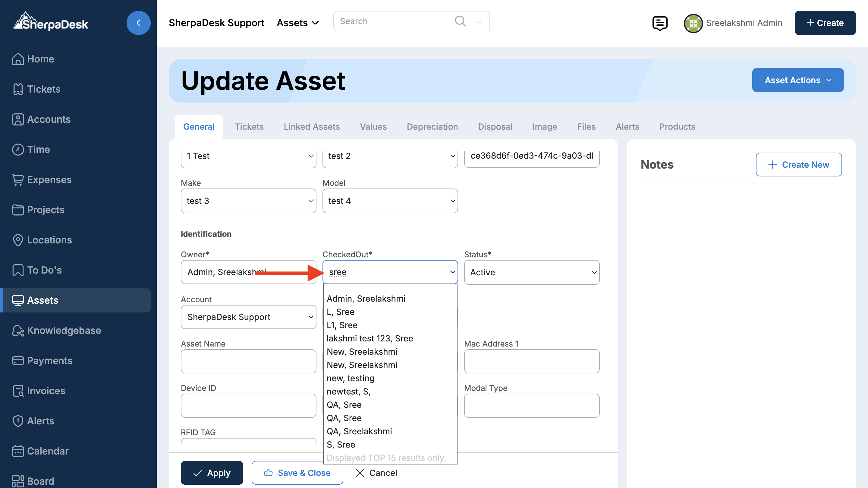Select 'lakshmi test 123, Sree' from list
Screen dimensions: 868x488
pyautogui.click(x=370, y=338)
